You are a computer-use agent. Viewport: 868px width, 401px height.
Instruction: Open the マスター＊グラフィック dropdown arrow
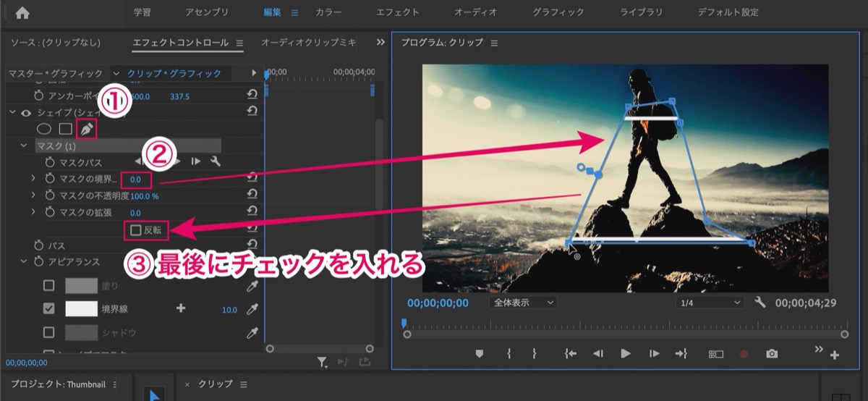coord(116,73)
